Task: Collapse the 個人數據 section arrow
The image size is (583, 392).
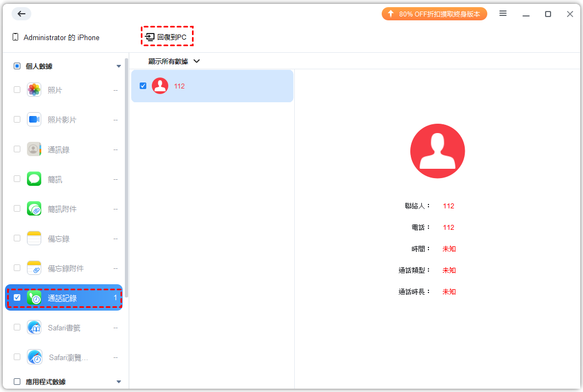Action: click(x=119, y=67)
